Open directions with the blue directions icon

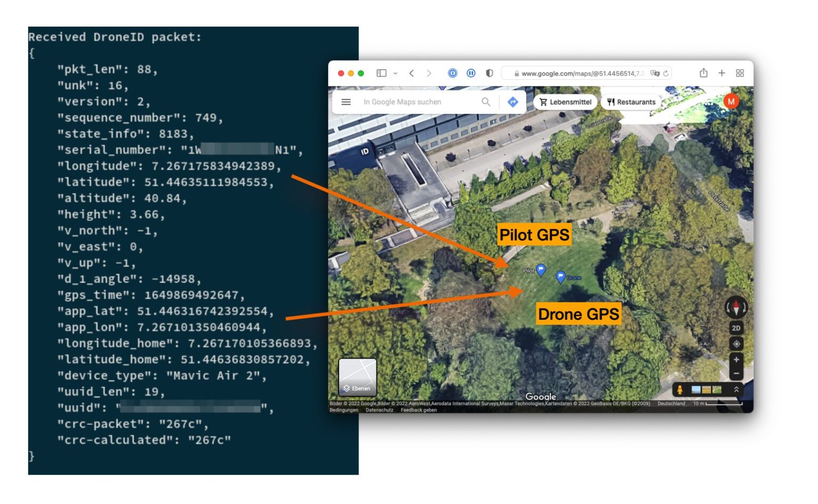512,102
